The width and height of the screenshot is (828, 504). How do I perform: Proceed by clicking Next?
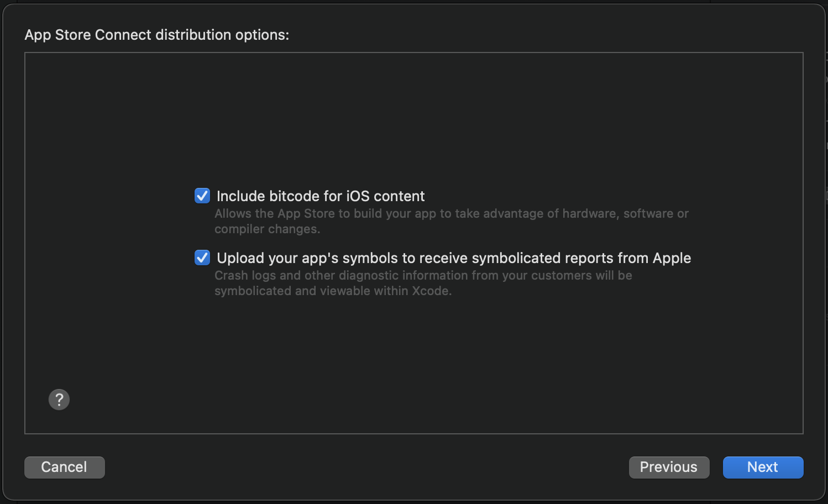coord(763,468)
